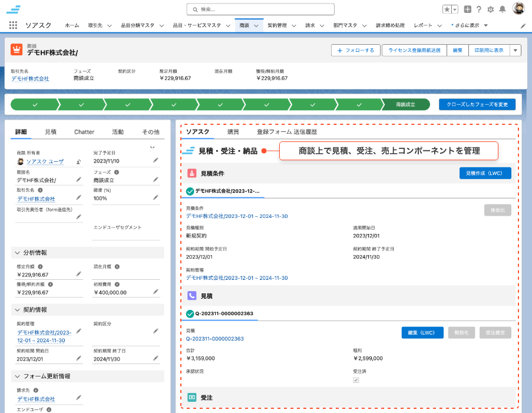Image resolution: width=532 pixels, height=413 pixels.
Task: Click the 商談成立 stage in path
Action: [406, 104]
